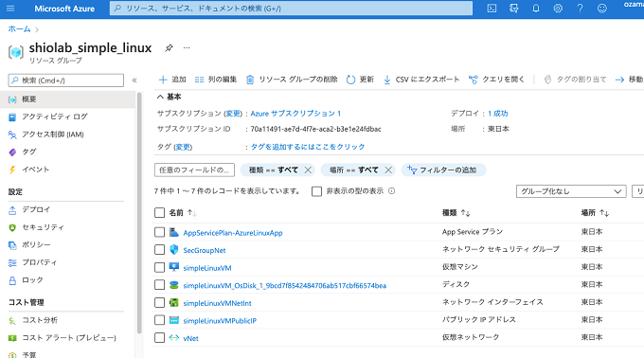The height and width of the screenshot is (358, 644).
Task: Click タグを追加するにはここをクリック link
Action: 308,147
